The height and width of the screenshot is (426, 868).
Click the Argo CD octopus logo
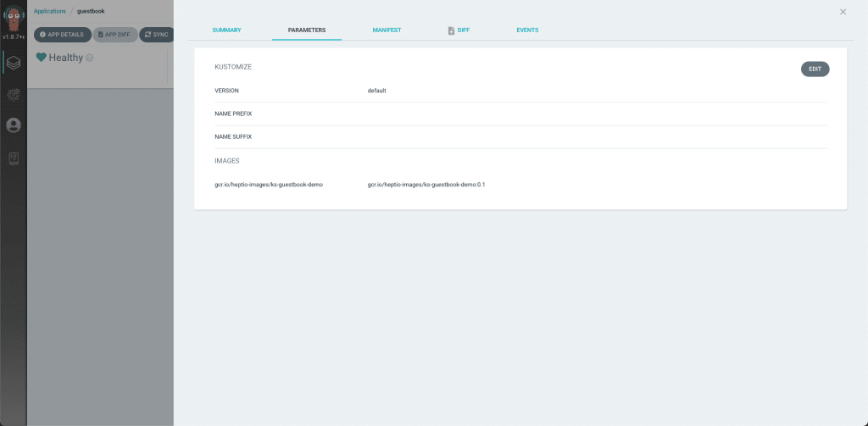point(14,18)
